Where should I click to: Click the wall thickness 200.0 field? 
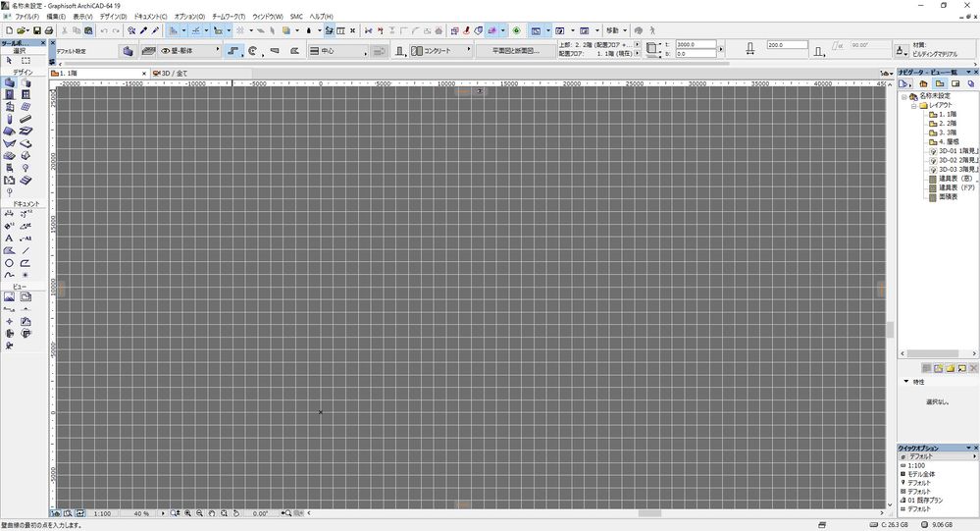click(x=788, y=45)
